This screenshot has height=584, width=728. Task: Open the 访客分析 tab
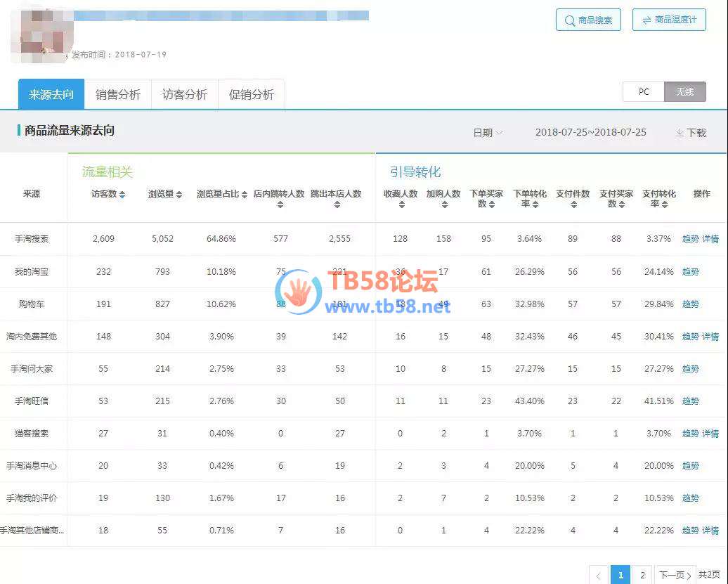pyautogui.click(x=184, y=94)
